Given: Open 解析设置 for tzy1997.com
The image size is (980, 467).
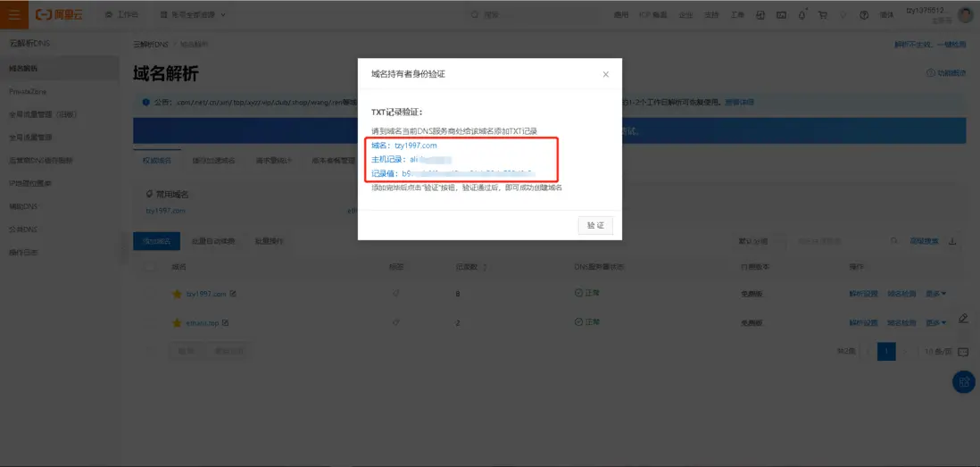Looking at the screenshot, I should pos(863,293).
